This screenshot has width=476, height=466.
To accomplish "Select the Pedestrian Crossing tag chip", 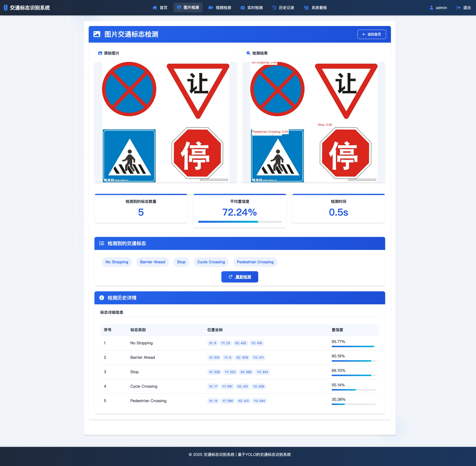I will pos(255,262).
